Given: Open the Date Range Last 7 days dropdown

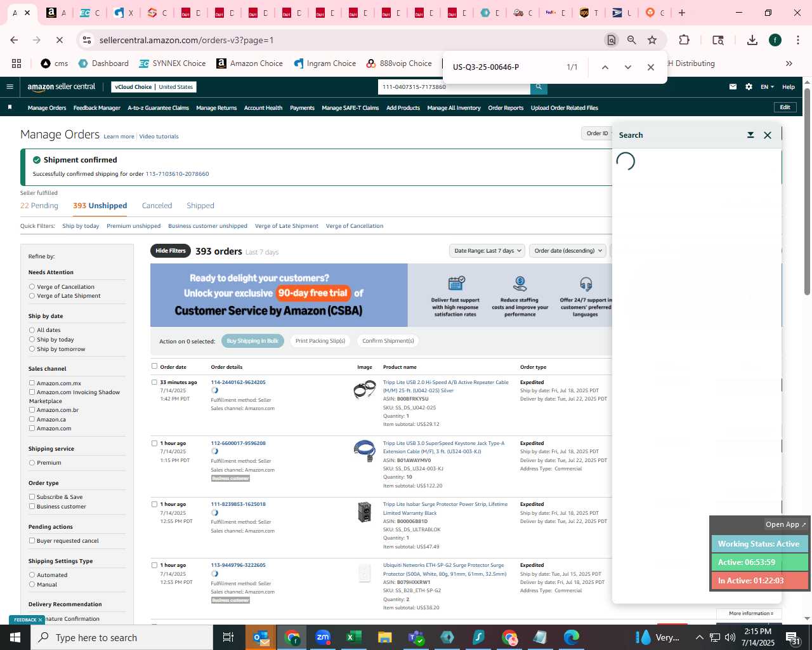Looking at the screenshot, I should click(x=487, y=251).
